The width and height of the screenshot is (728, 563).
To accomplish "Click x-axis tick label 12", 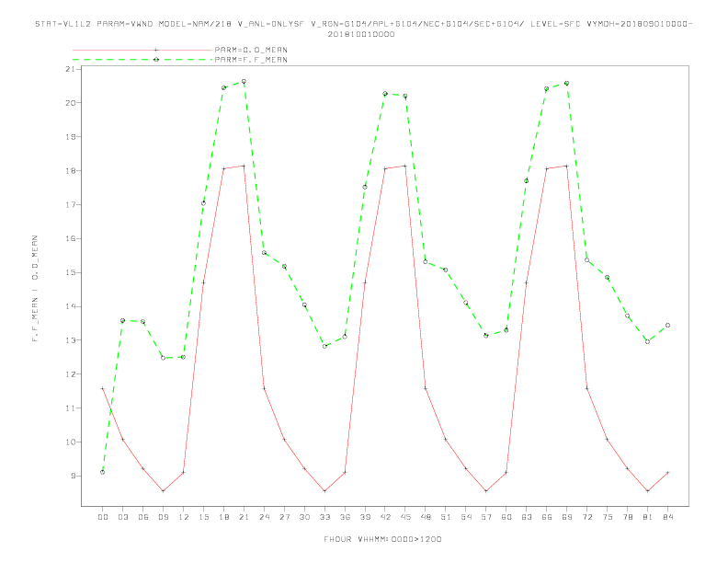I will 184,517.
